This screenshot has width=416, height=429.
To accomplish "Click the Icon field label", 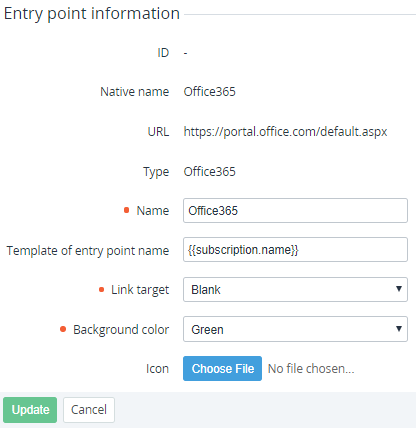I will pos(157,369).
